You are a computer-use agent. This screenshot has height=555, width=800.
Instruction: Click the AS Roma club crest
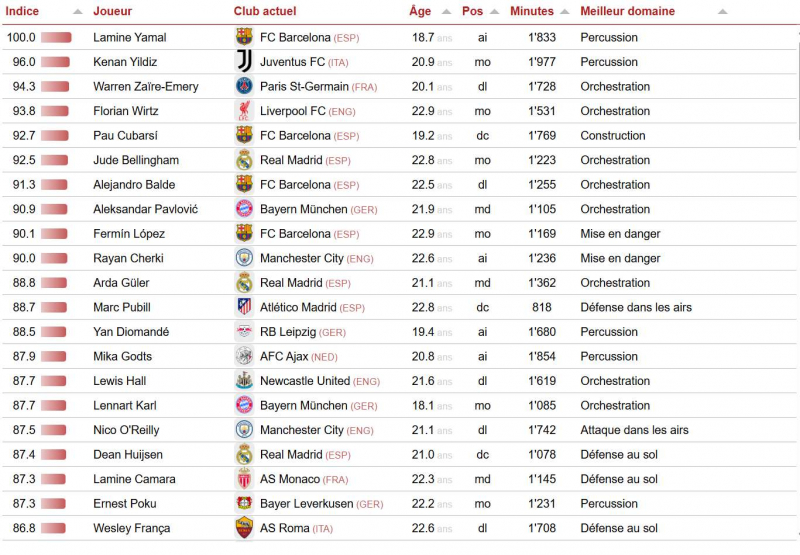[x=244, y=528]
